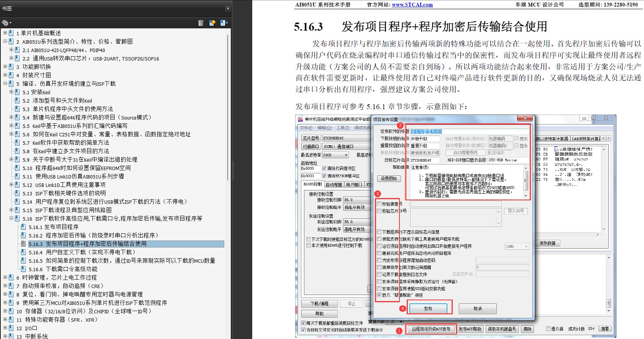Expand bookmark 9 使用第三方MCU

5,303
